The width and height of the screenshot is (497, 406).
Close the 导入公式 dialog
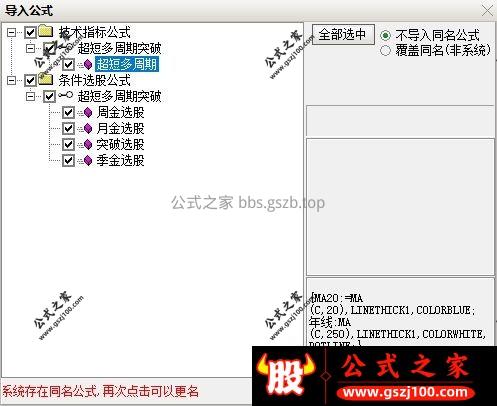coord(488,11)
